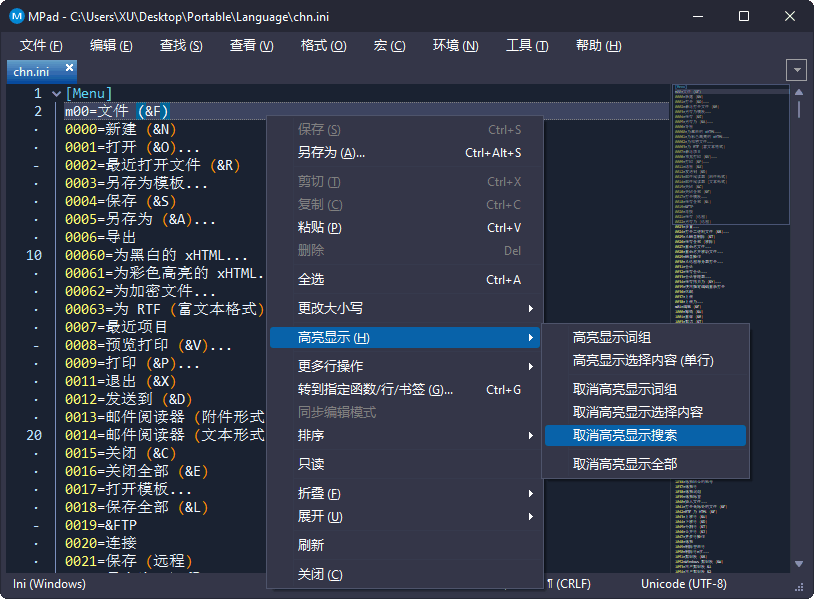Image resolution: width=814 pixels, height=599 pixels.
Task: Select 高亮显示词组 in submenu
Action: click(x=645, y=337)
